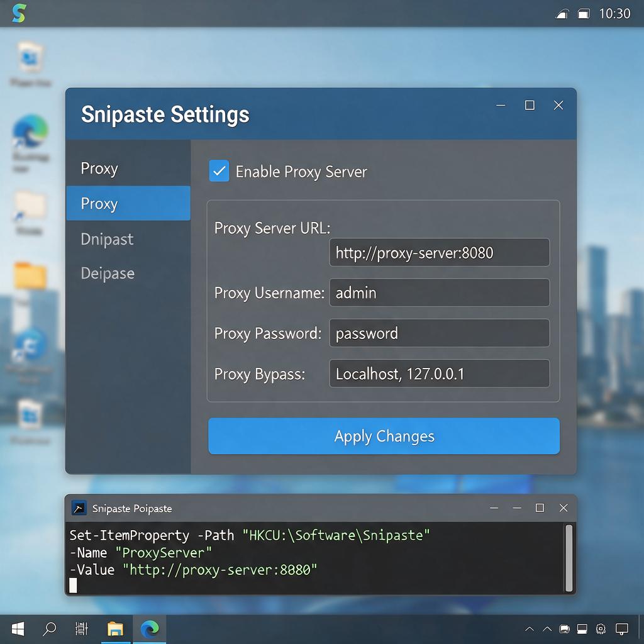The height and width of the screenshot is (644, 644).
Task: Open File Explorer from the taskbar
Action: click(x=116, y=629)
